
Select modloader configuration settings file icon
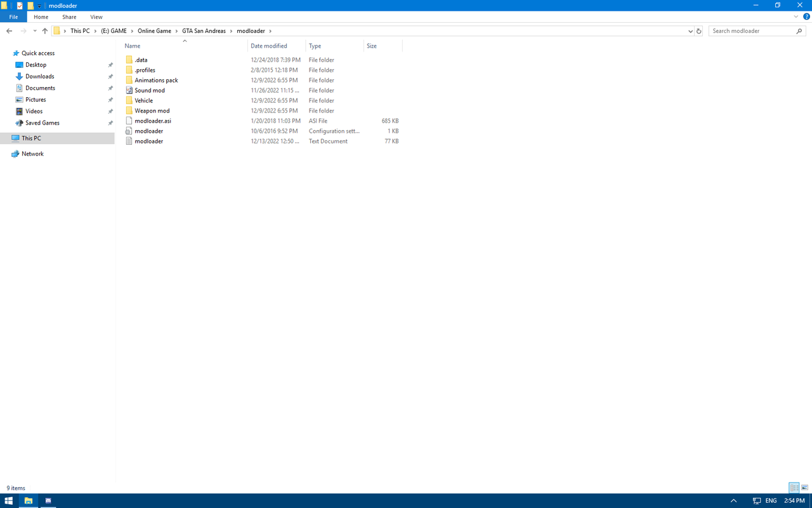click(129, 131)
